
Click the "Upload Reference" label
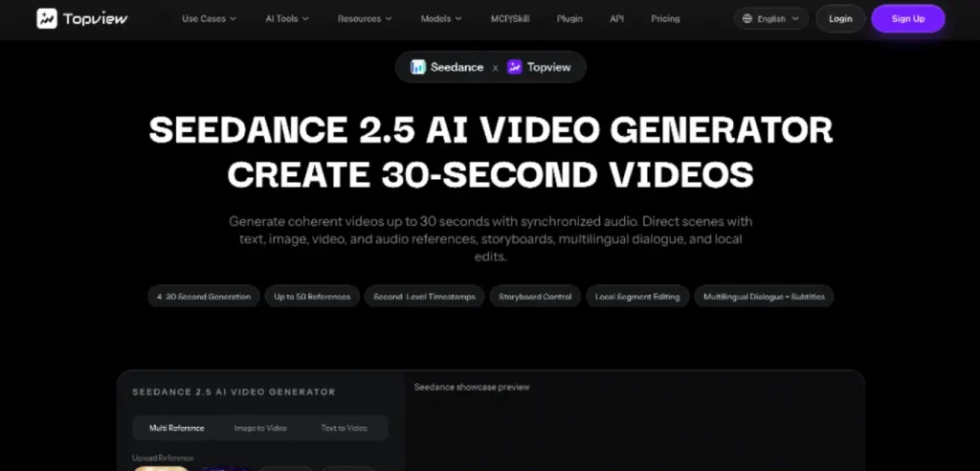coord(163,458)
